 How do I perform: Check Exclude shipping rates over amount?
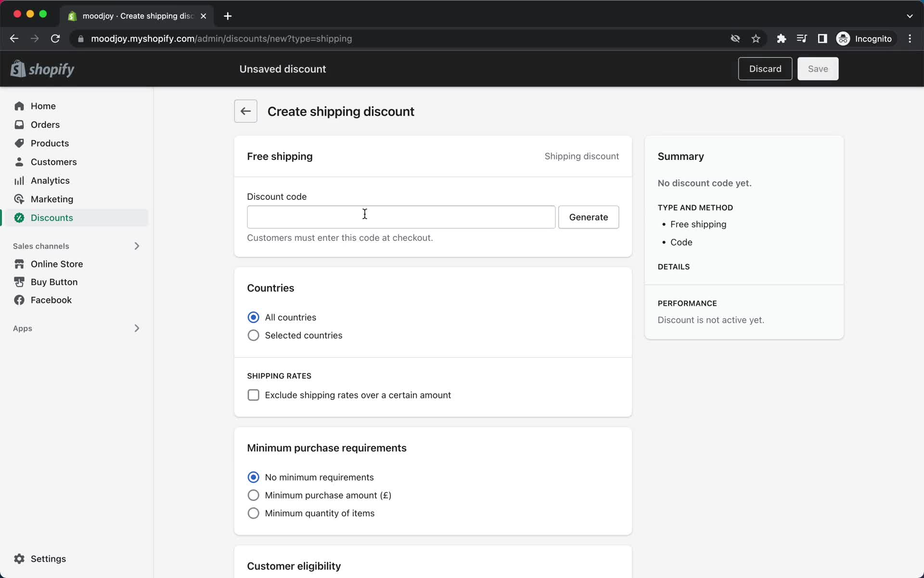click(253, 395)
